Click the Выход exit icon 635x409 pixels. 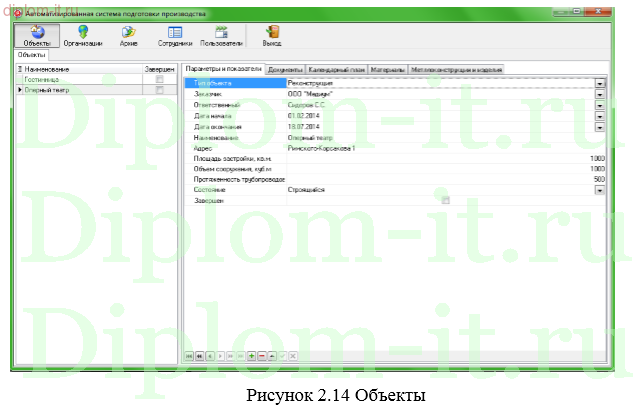(272, 36)
